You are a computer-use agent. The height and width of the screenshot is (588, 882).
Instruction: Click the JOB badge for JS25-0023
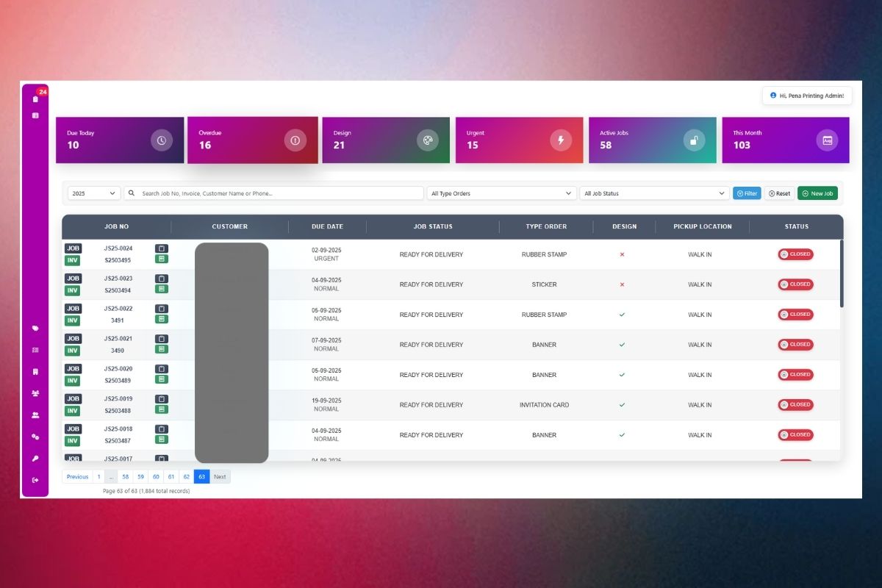point(73,279)
